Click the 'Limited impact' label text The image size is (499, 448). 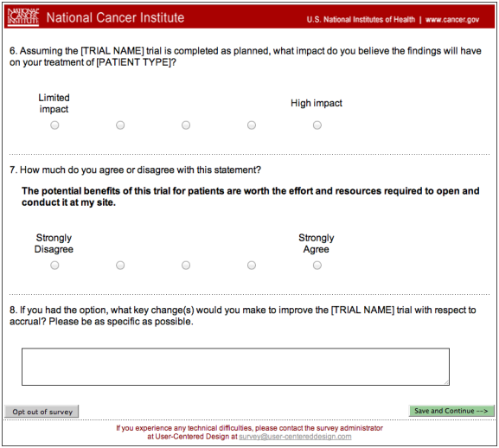(54, 103)
